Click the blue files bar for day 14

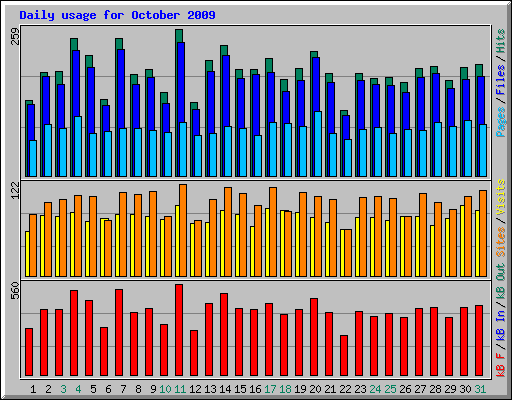(x=226, y=90)
